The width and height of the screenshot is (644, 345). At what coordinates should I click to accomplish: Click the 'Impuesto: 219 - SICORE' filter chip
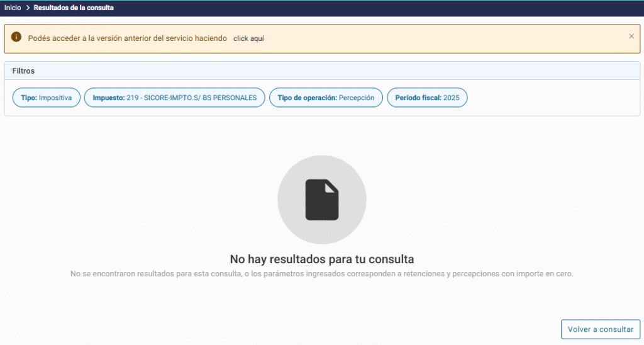(x=174, y=98)
